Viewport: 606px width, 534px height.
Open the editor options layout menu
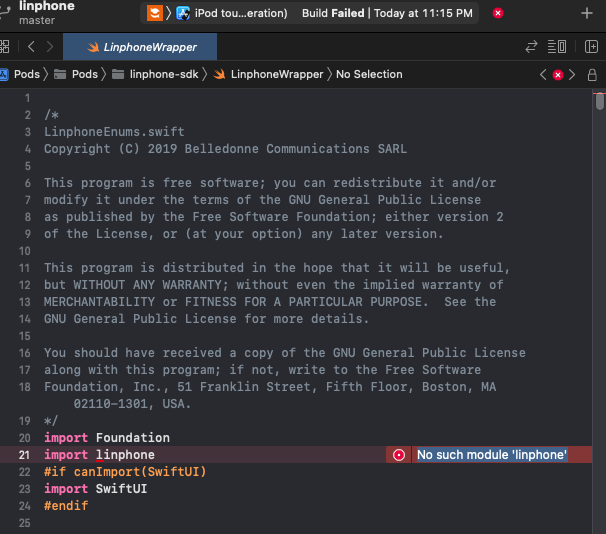(x=557, y=47)
